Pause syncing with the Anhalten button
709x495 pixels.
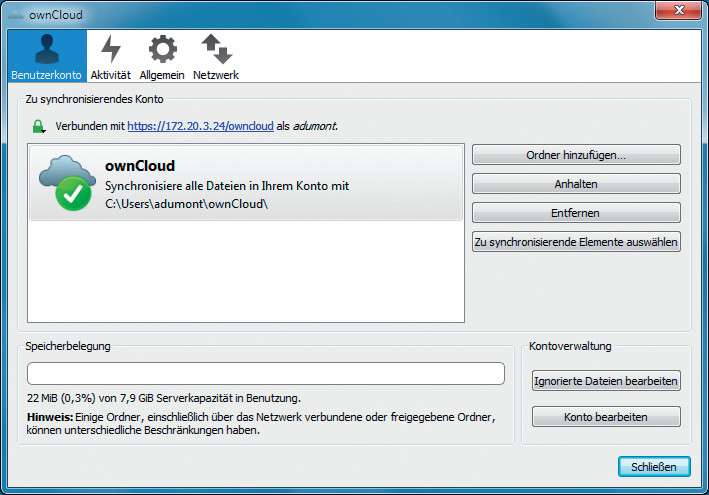pyautogui.click(x=576, y=184)
